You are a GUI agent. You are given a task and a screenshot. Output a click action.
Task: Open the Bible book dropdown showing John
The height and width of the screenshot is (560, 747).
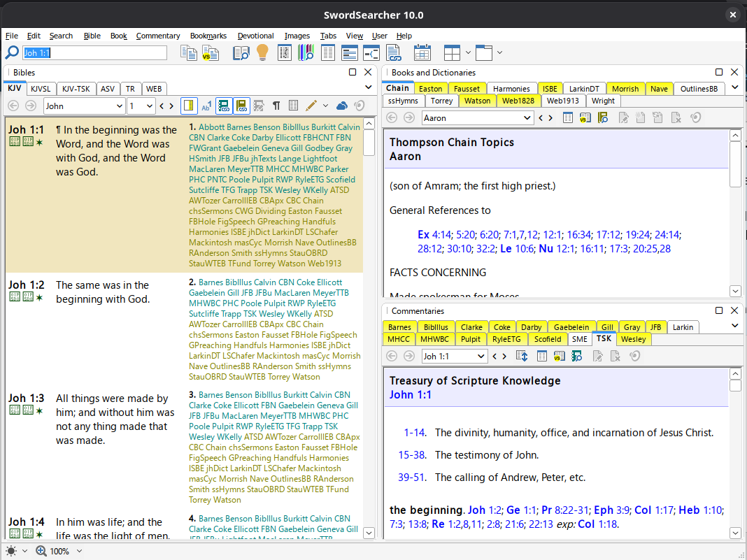click(x=84, y=106)
